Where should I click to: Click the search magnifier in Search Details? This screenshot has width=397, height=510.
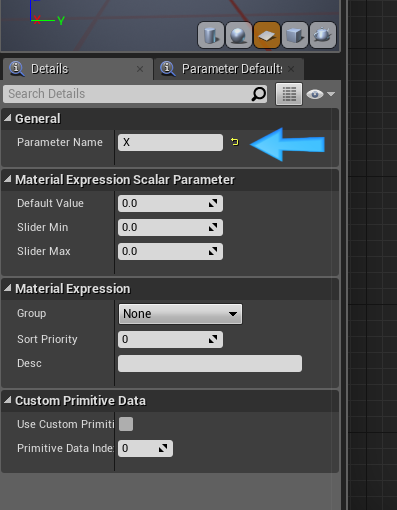coord(258,94)
